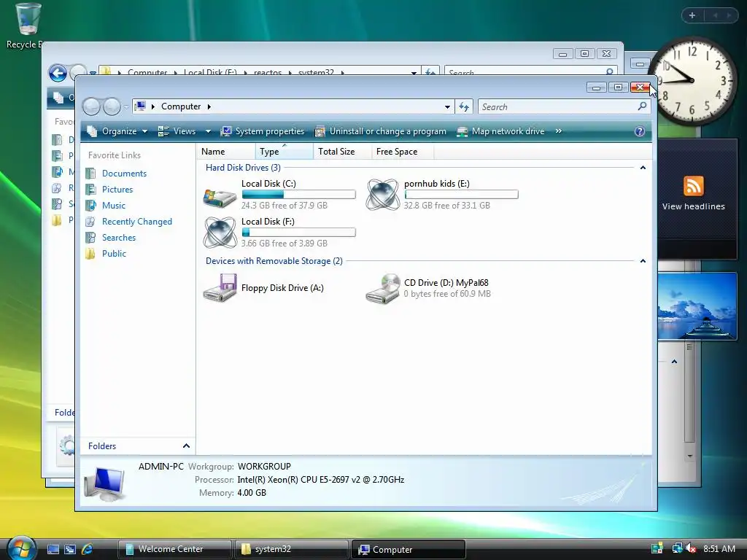Click the Forward arrow in the Computer window
This screenshot has height=560, width=747.
pos(112,106)
